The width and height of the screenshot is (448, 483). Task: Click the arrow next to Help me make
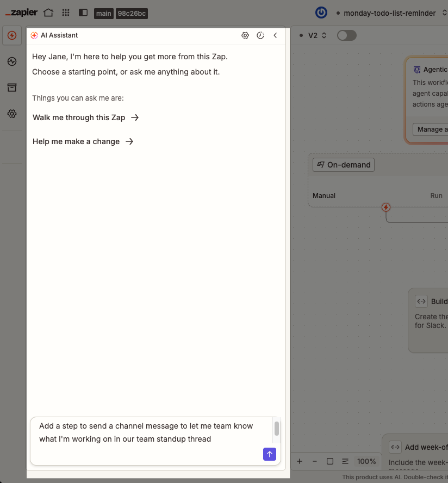point(129,141)
